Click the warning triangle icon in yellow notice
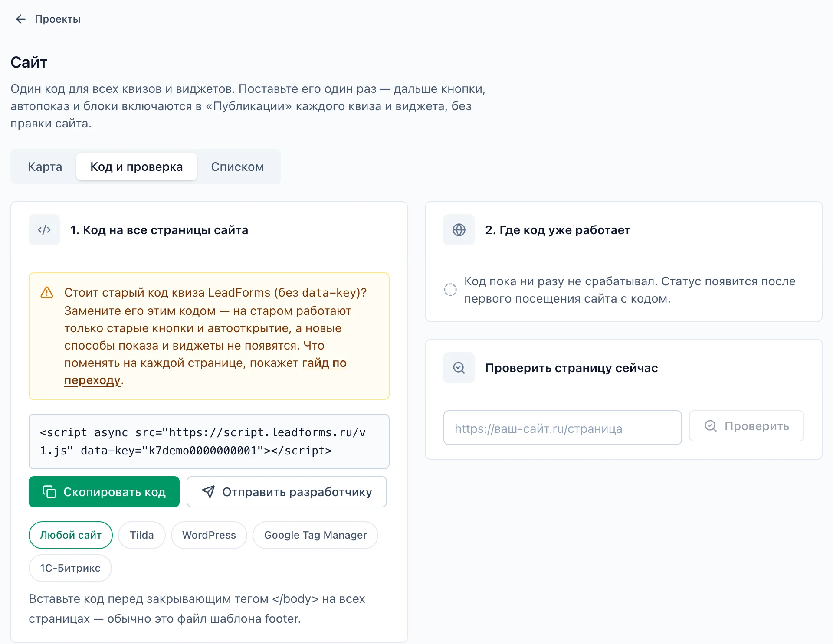This screenshot has width=833, height=644. click(x=47, y=293)
